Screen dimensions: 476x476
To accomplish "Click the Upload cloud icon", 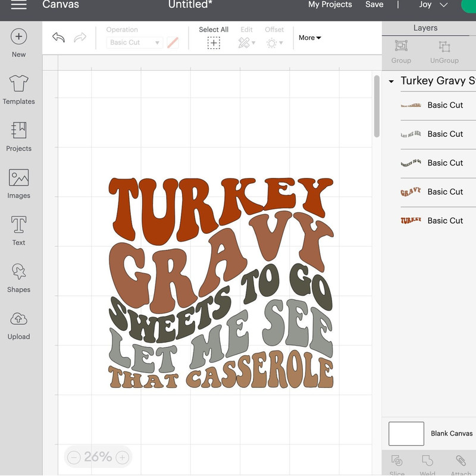I will pos(18,320).
